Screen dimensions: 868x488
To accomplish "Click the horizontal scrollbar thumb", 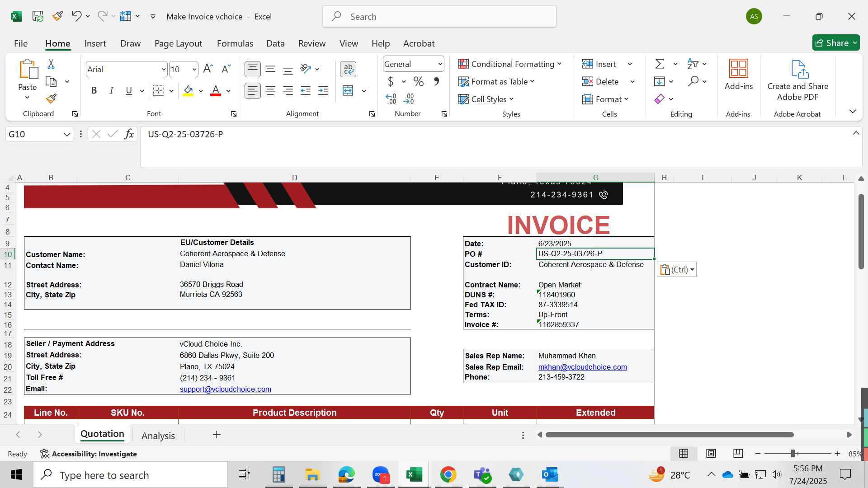I will point(670,435).
